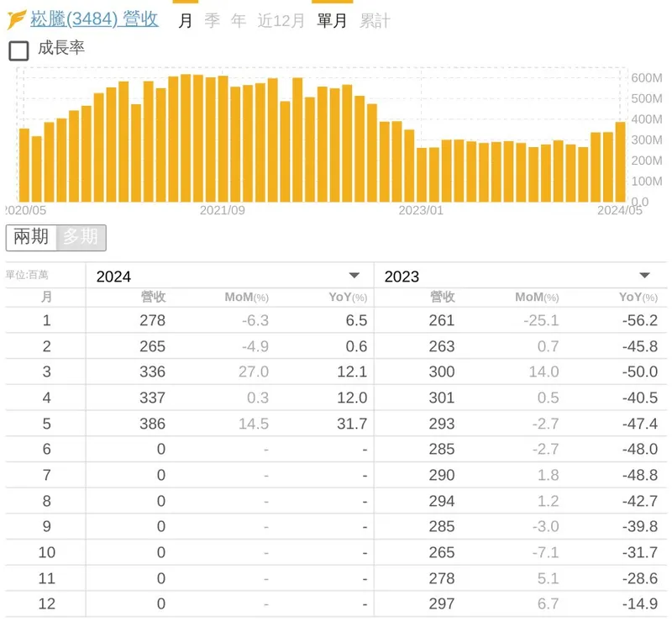Switch to the 年 tab
672x622 pixels.
pos(239,20)
